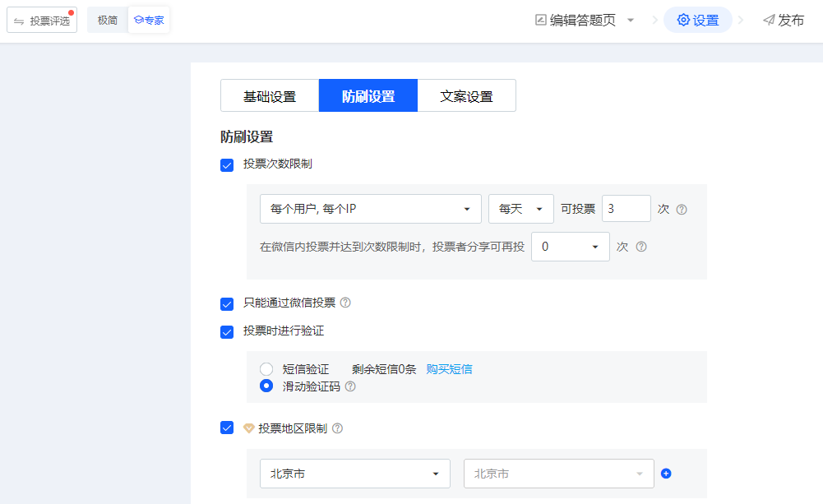Toggle the 只能通过微信投票 checkbox
The width and height of the screenshot is (823, 504).
[228, 304]
